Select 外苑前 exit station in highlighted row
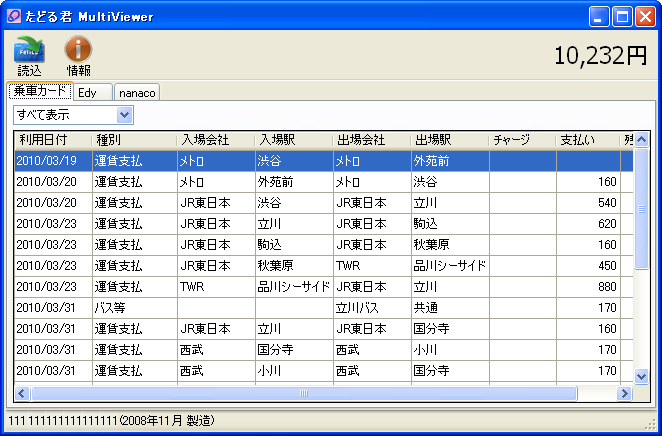 pyautogui.click(x=450, y=161)
